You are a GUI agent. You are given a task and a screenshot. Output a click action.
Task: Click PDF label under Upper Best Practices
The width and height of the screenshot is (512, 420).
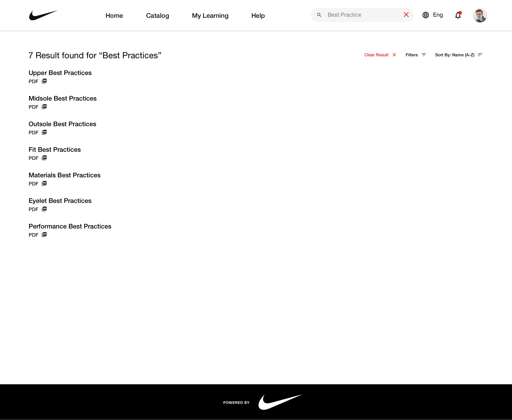pyautogui.click(x=33, y=82)
